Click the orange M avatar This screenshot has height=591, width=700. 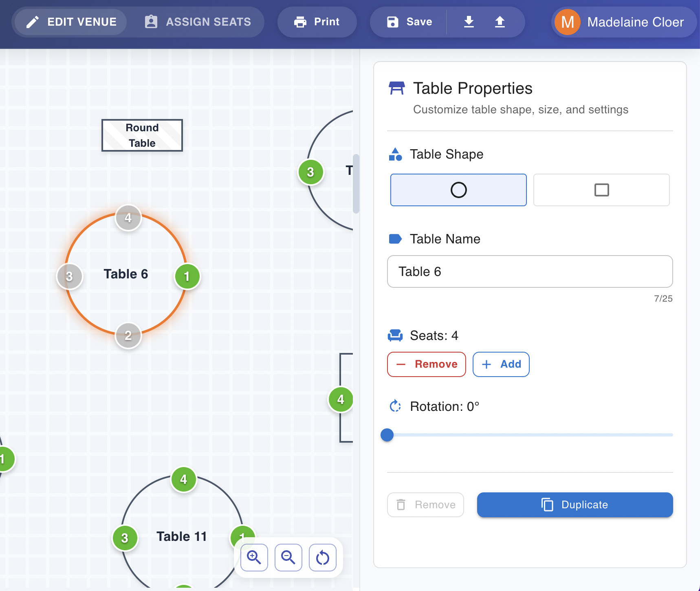(x=568, y=22)
